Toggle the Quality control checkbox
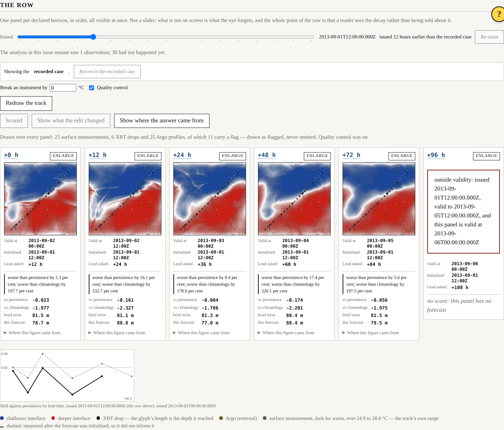The image size is (504, 430). click(92, 88)
